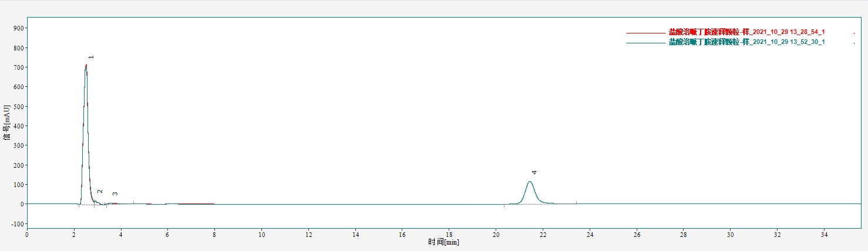Click the 500 tick label on the Y axis
868x251 pixels.
[17, 107]
